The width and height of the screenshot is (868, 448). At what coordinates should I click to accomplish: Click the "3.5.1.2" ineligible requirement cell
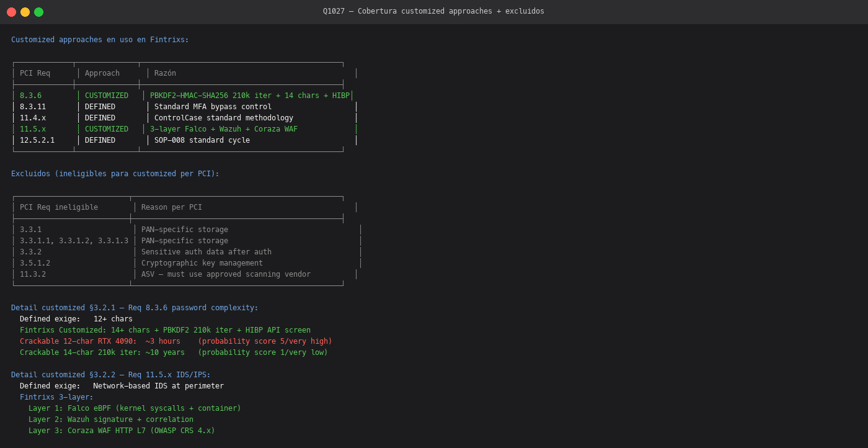click(x=35, y=263)
